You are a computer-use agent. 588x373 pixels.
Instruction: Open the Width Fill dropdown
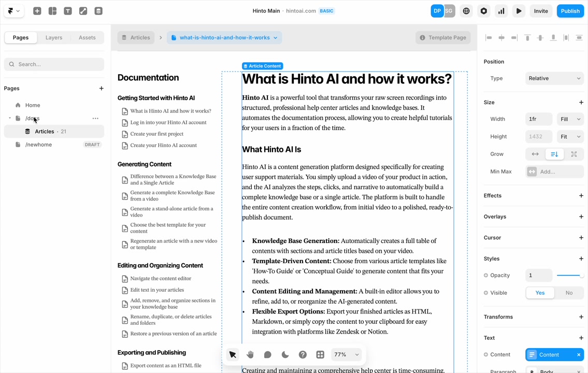[570, 119]
